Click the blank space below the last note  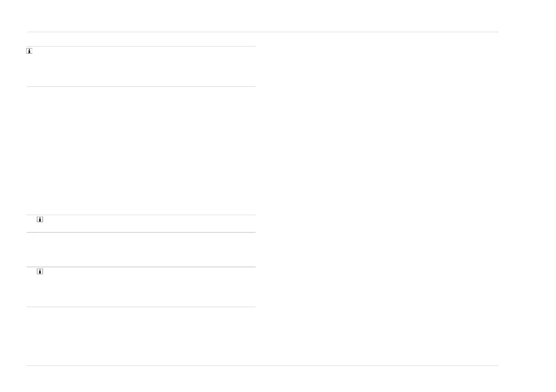(x=140, y=336)
